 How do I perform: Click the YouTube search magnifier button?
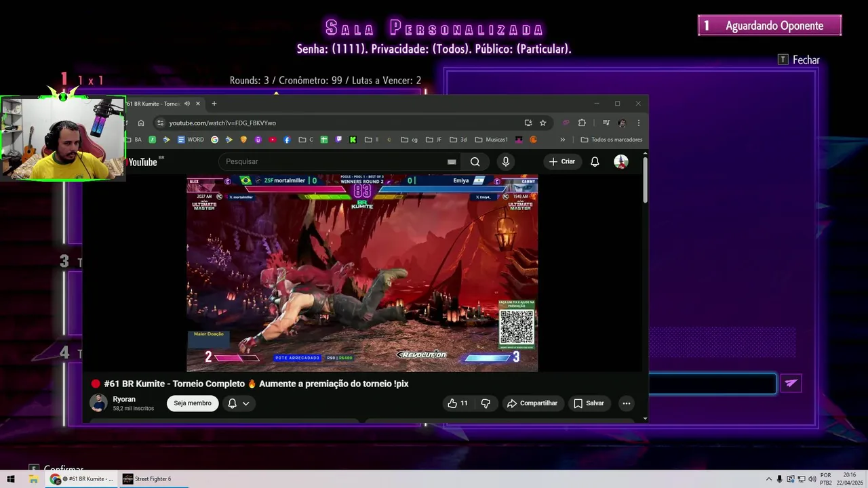click(x=475, y=161)
